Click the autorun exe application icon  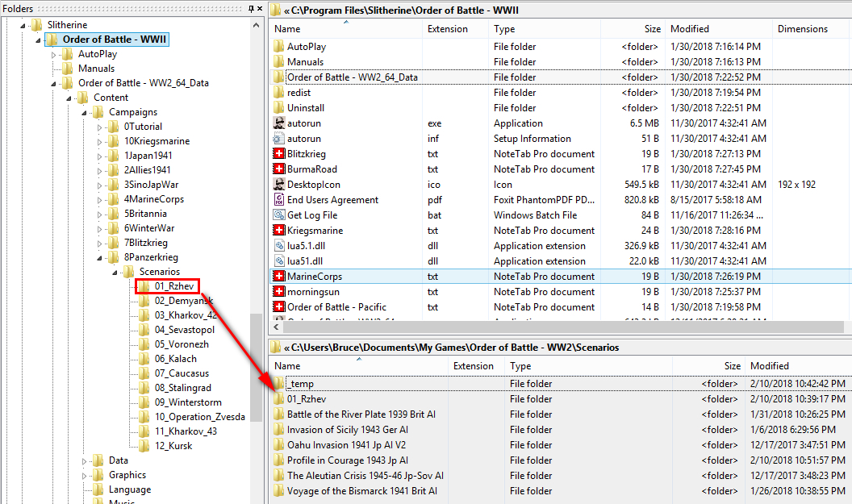click(x=278, y=123)
